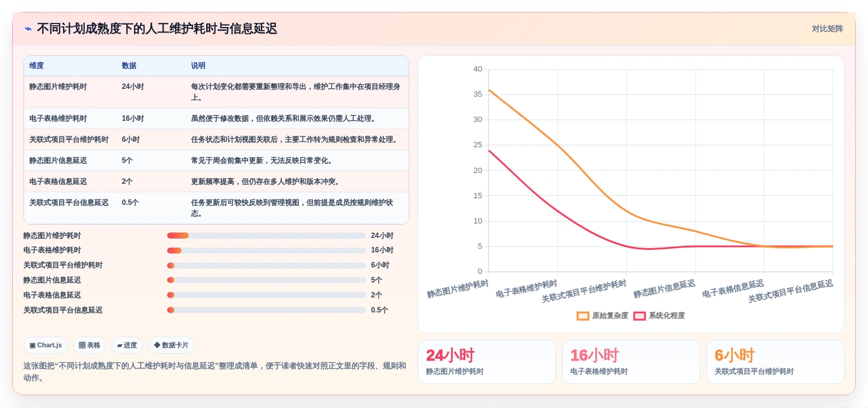The width and height of the screenshot is (868, 408).
Task: Click the 6小时 data card
Action: [775, 362]
